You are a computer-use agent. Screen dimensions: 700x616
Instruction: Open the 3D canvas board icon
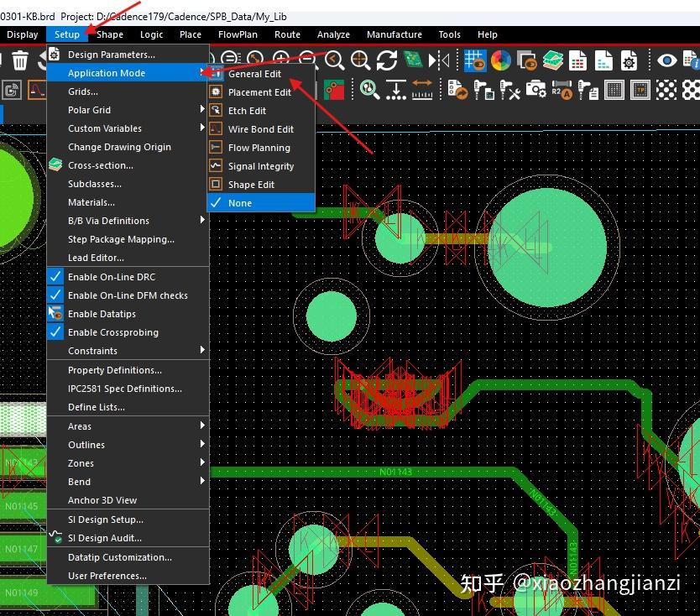pos(413,60)
